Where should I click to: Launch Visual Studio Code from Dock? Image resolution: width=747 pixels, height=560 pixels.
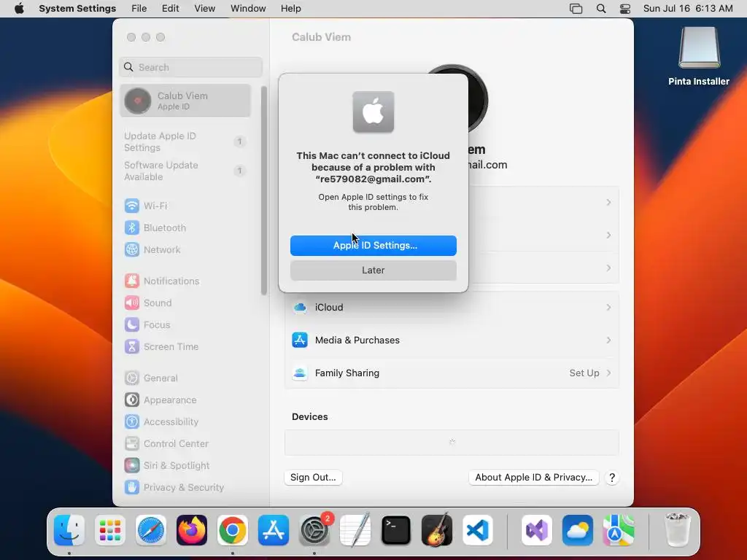pyautogui.click(x=478, y=530)
